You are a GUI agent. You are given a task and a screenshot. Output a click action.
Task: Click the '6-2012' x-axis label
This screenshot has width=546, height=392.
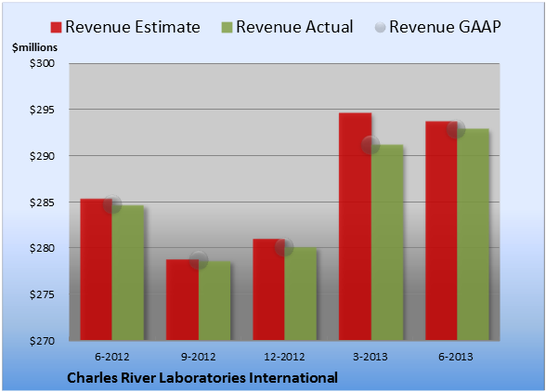112,357
